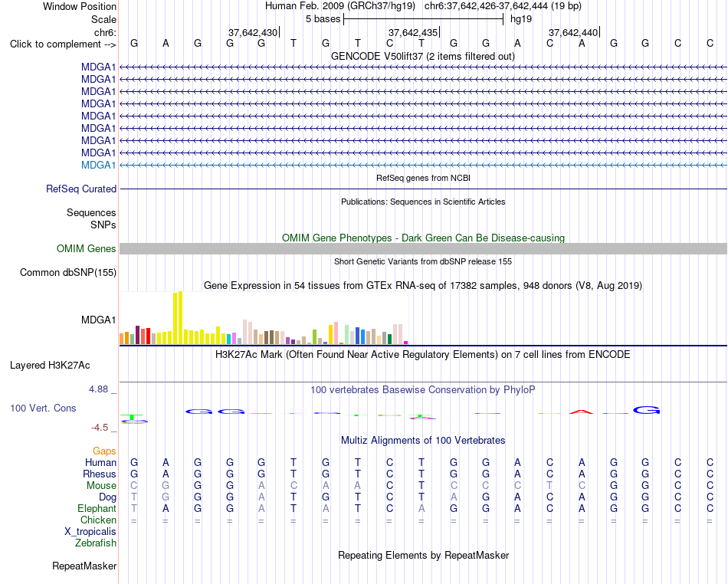Click the GTEx Gene Expression track title
The height and width of the screenshot is (584, 728).
(423, 286)
